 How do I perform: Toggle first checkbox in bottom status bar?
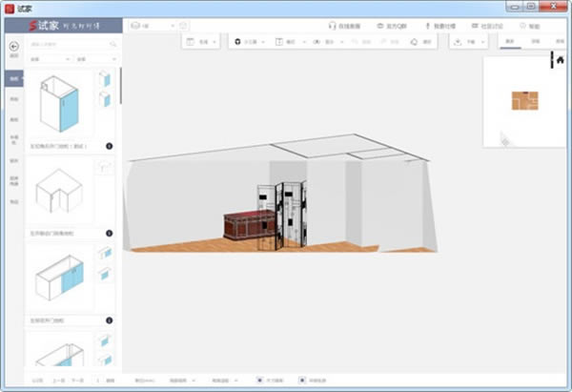(260, 380)
